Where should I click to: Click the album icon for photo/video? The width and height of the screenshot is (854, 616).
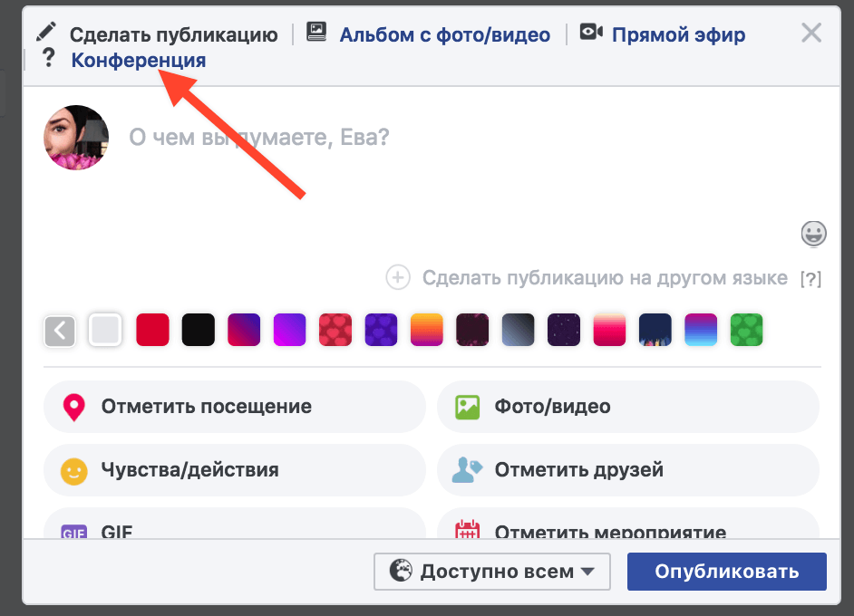[316, 32]
